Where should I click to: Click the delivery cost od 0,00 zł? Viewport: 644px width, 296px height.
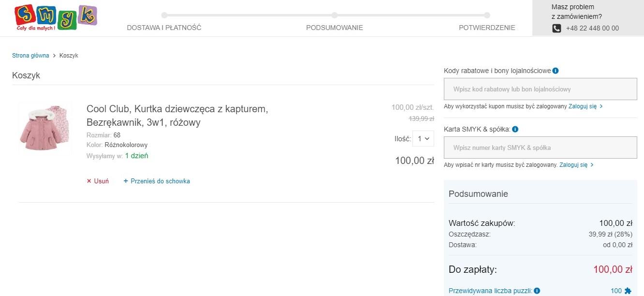pos(617,245)
